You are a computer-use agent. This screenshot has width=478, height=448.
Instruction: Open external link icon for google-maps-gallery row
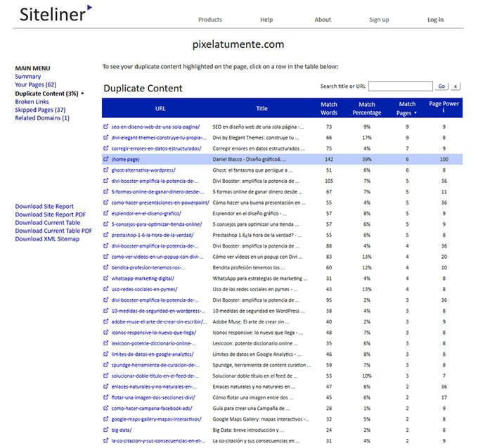[105, 418]
